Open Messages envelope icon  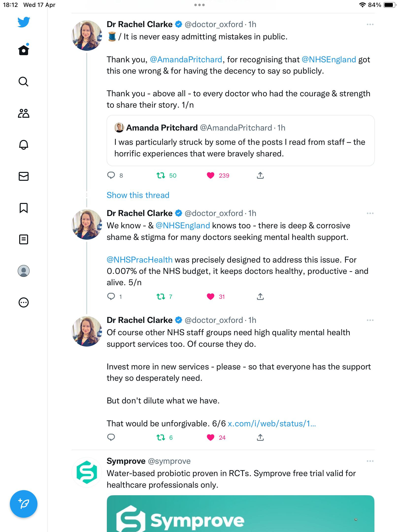click(24, 176)
